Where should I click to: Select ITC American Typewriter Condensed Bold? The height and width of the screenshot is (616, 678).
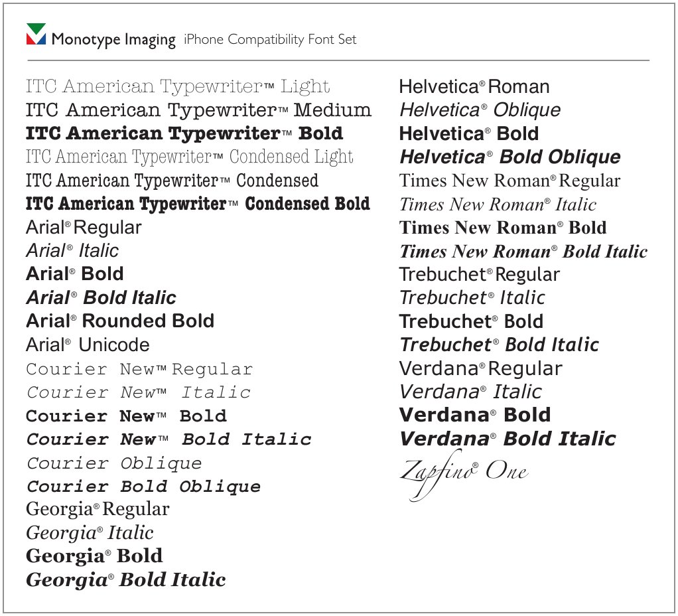198,204
